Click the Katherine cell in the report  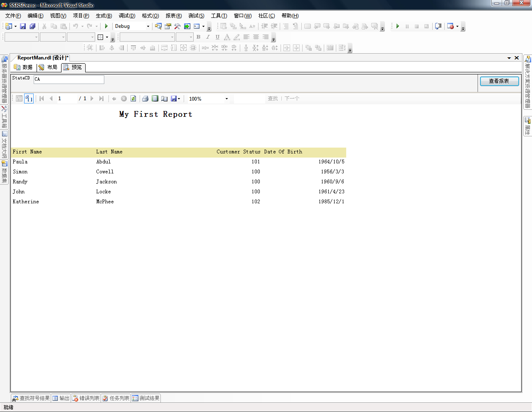[x=26, y=202]
